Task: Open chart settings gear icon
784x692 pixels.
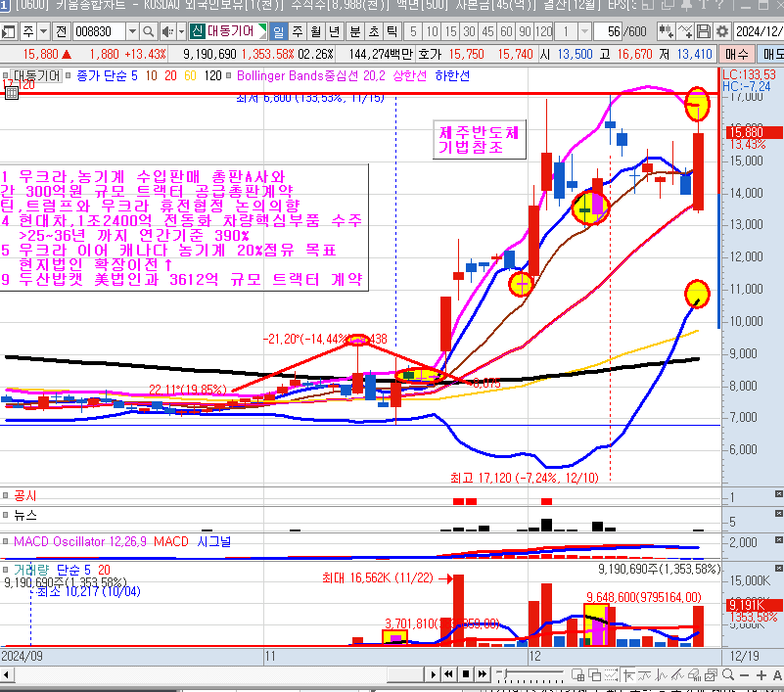Action: click(721, 31)
